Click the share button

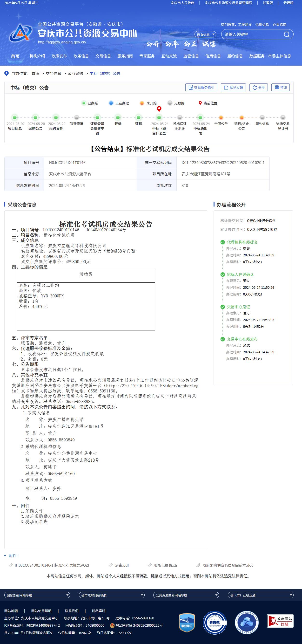point(259,87)
